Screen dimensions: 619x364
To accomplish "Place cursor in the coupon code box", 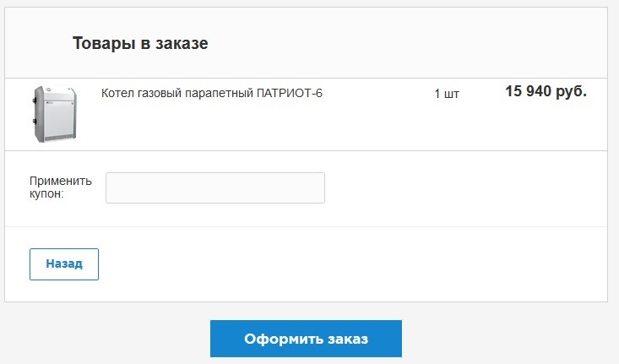I will [215, 188].
